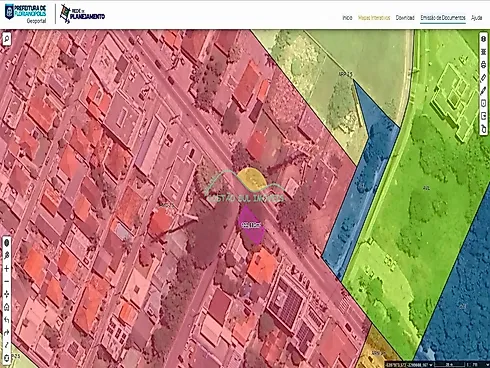This screenshot has width=490, height=368.
Task: Go back to previous map view
Action: pyautogui.click(x=7, y=320)
